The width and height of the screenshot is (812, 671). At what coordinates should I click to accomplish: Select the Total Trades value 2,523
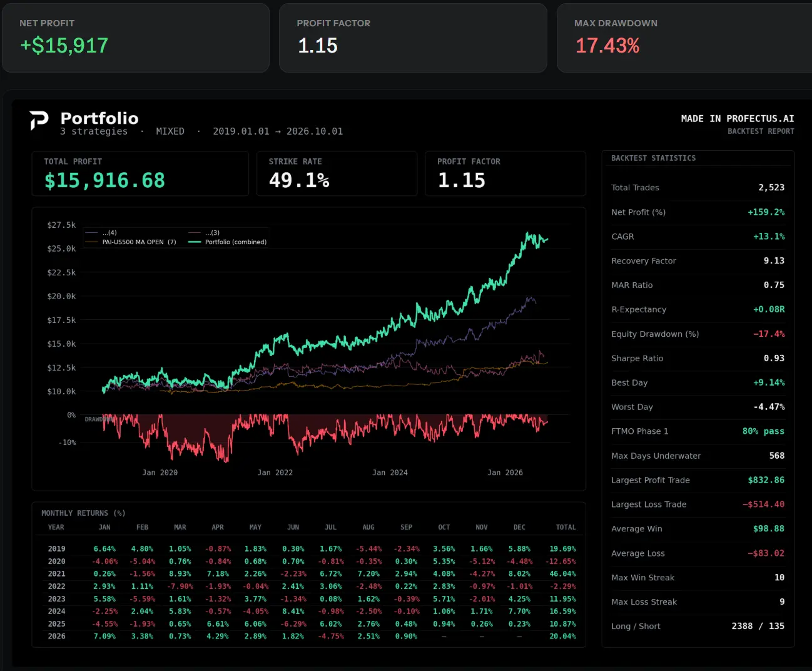pos(771,188)
